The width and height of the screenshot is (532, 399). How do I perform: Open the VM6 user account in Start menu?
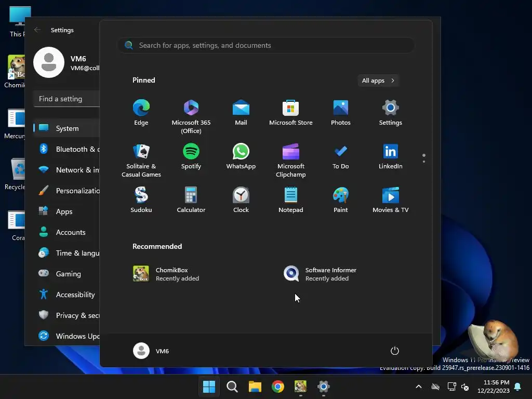(x=151, y=351)
